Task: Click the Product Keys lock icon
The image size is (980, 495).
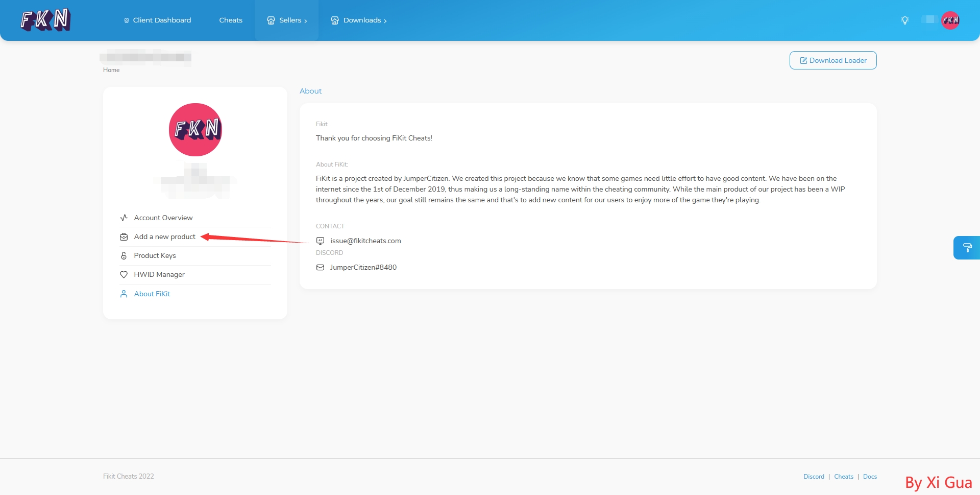Action: pyautogui.click(x=124, y=256)
